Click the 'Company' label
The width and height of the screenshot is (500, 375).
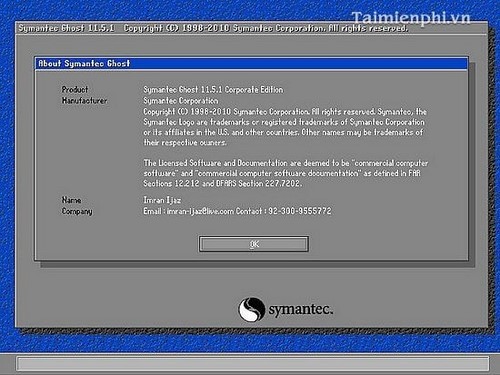77,211
